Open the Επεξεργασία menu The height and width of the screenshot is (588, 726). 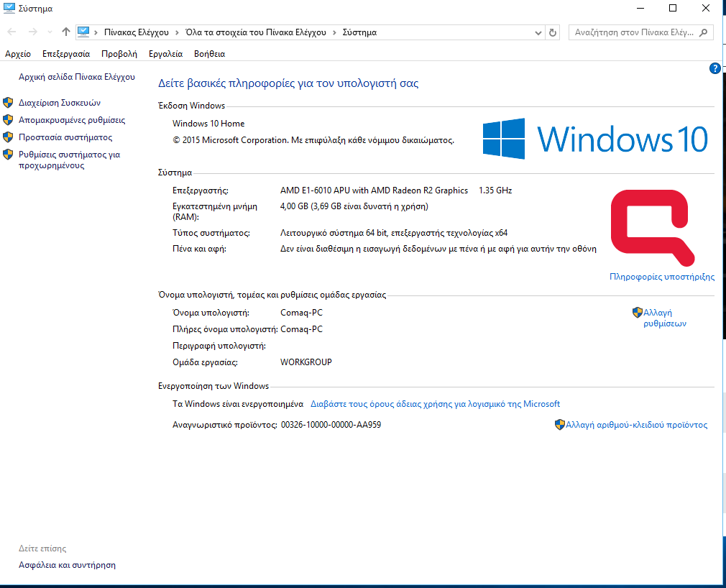pyautogui.click(x=66, y=54)
